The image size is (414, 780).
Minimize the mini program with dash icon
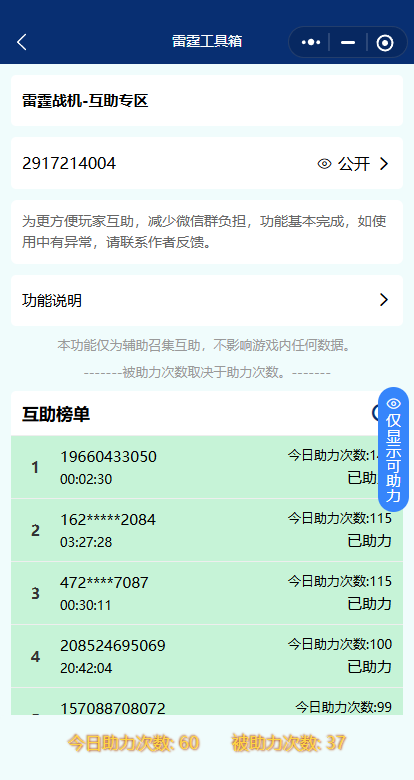tap(348, 43)
